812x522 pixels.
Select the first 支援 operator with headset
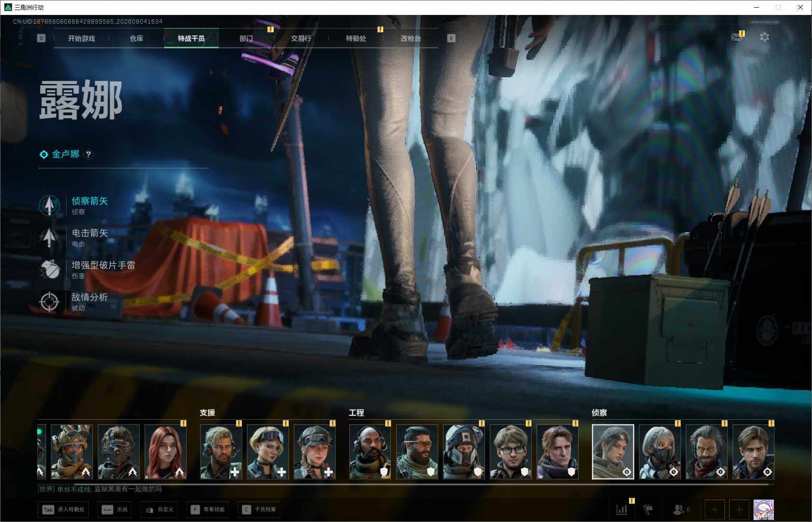221,452
